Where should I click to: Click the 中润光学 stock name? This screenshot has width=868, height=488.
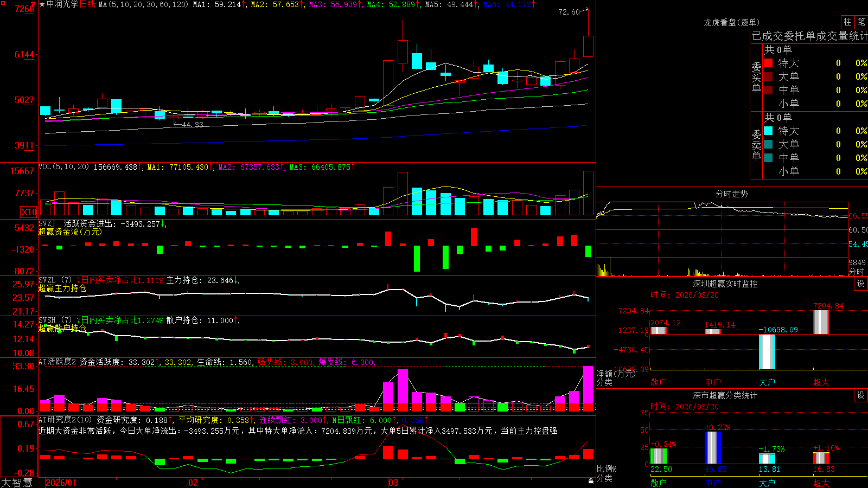point(62,4)
